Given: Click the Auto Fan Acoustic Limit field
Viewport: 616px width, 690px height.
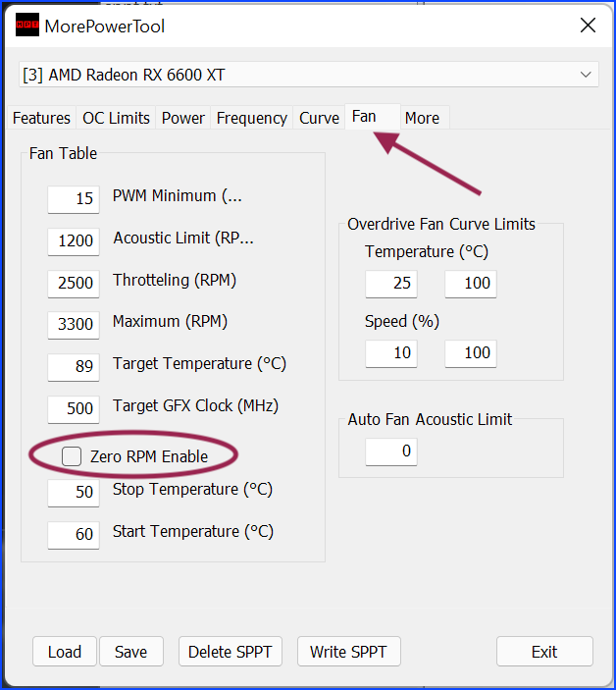Looking at the screenshot, I should [x=391, y=451].
